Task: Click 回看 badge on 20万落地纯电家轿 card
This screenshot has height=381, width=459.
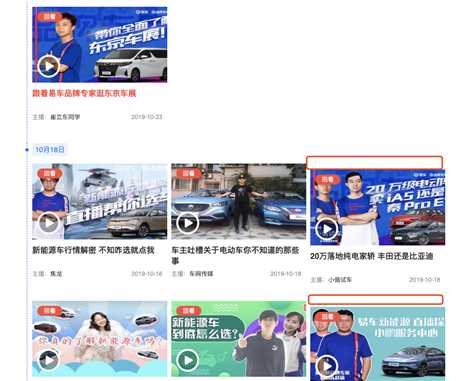Action: [x=328, y=179]
